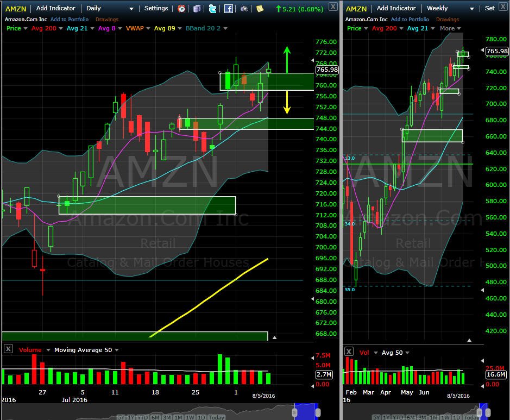This screenshot has height=420, width=510.
Task: Expand the More indicators menu on weekly chart
Action: (450, 28)
